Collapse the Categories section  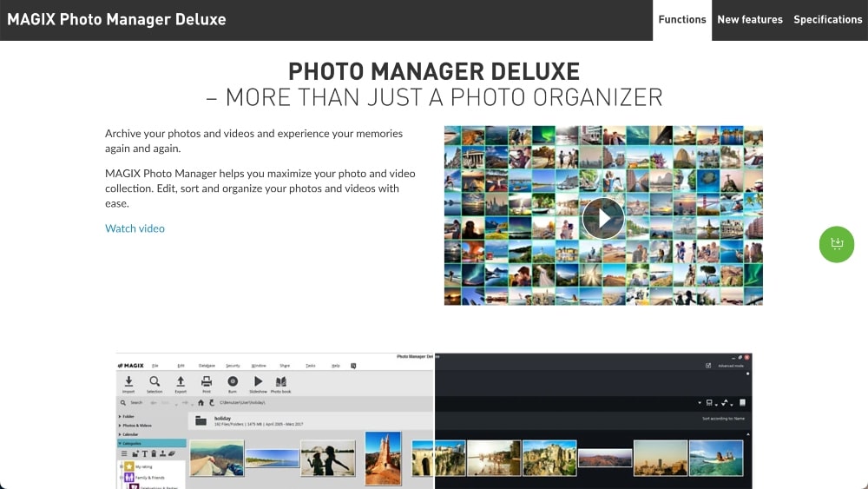coord(151,443)
